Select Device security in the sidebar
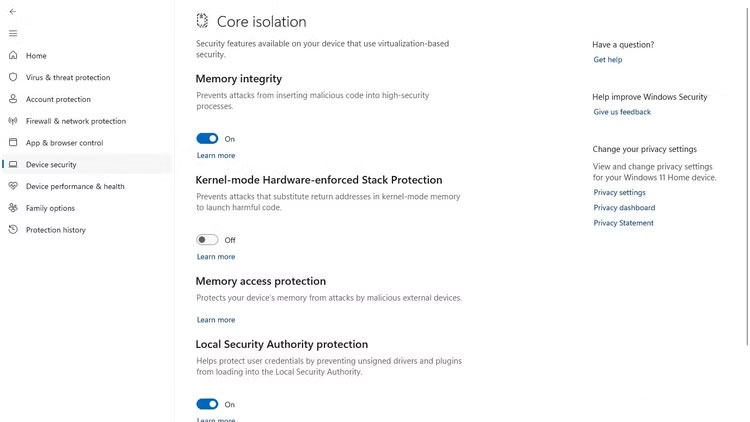The height and width of the screenshot is (422, 750). (x=51, y=164)
